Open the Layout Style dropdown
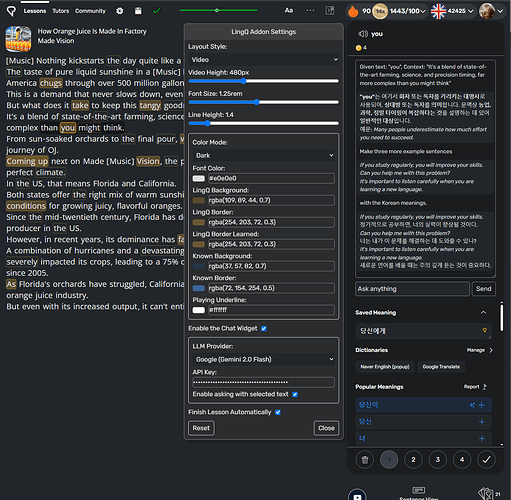Screen dimensions: 511x500 pyautogui.click(x=263, y=60)
